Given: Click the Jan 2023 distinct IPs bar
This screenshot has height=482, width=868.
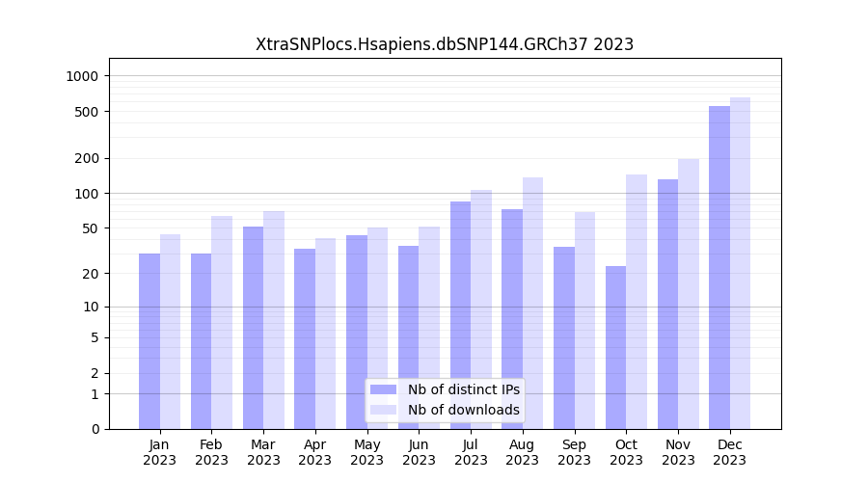Looking at the screenshot, I should (149, 341).
